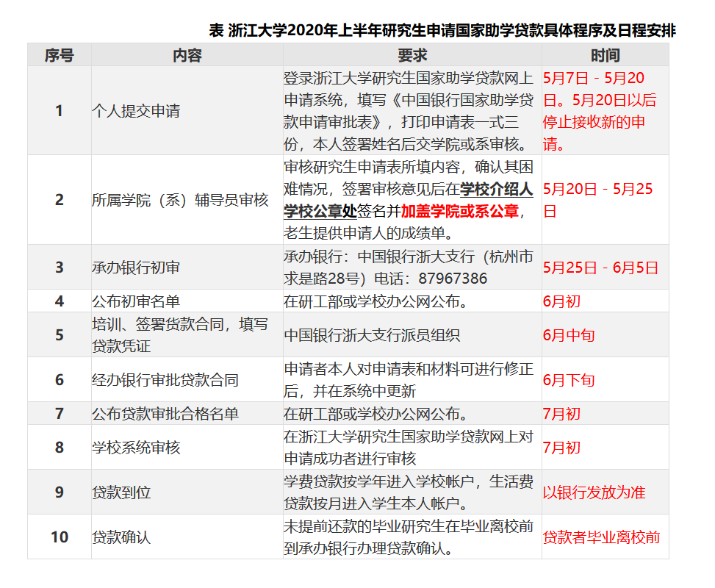The height and width of the screenshot is (588, 715).
Task: Click row number 10 in 序号 column
Action: pos(59,537)
